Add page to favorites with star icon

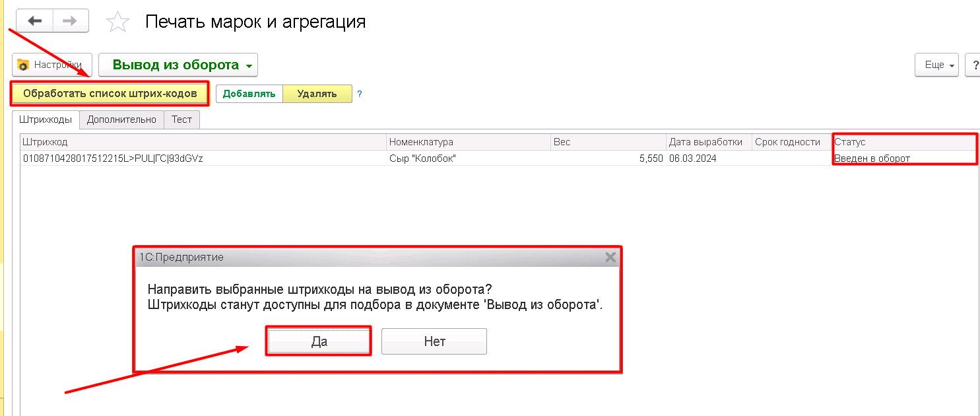(x=117, y=22)
